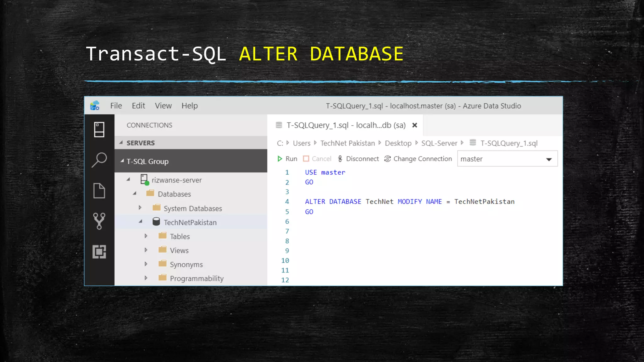644x362 pixels.
Task: Click the T-SQLQuery_1.sql breadcrumb segment
Action: click(x=509, y=143)
